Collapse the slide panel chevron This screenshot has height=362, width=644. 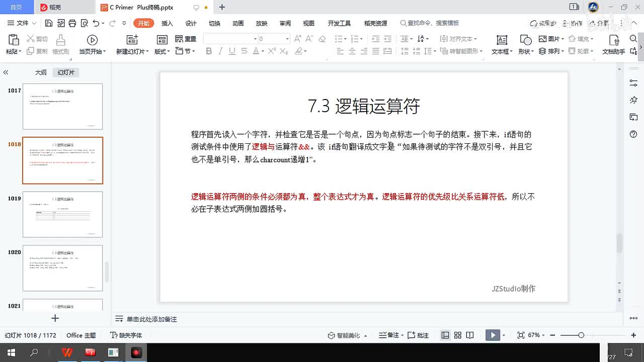6,72
